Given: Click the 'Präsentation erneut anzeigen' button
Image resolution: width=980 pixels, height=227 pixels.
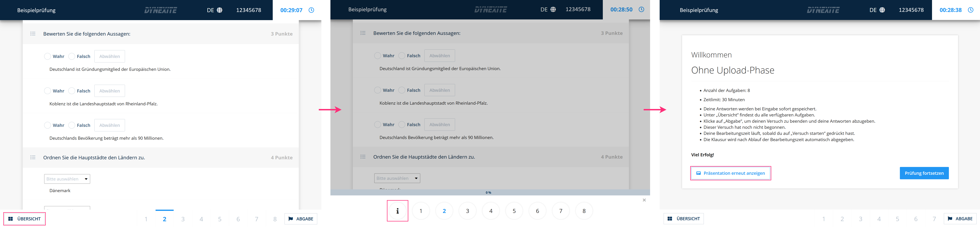Looking at the screenshot, I should [730, 173].
